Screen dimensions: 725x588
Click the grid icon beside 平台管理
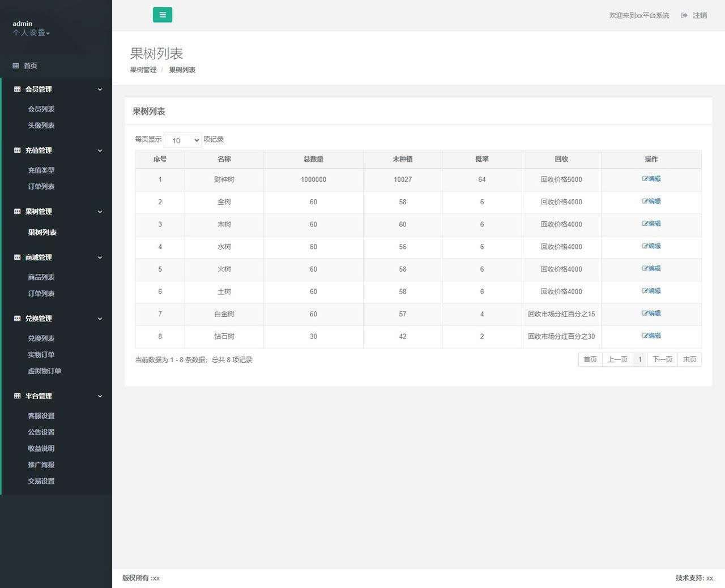pyautogui.click(x=17, y=396)
